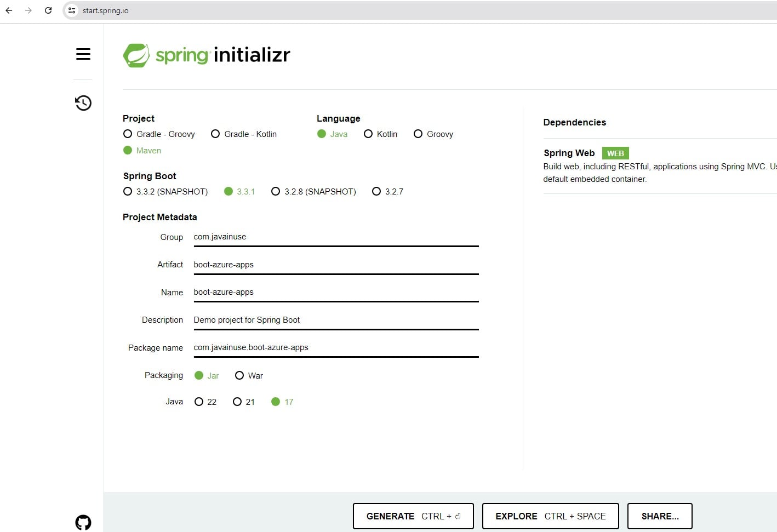Open the hamburger menu icon
The image size is (777, 532).
83,54
